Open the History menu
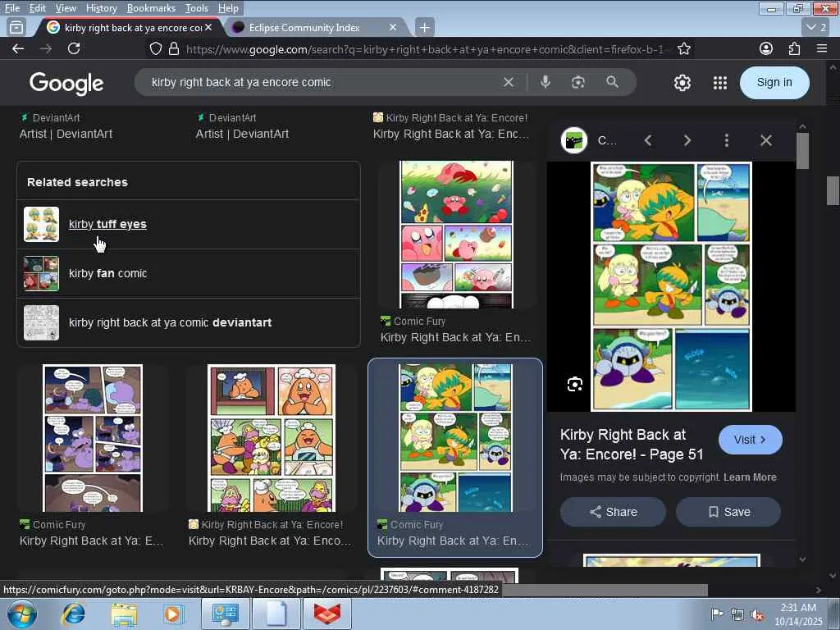Screen dimensions: 840x630 101,8
